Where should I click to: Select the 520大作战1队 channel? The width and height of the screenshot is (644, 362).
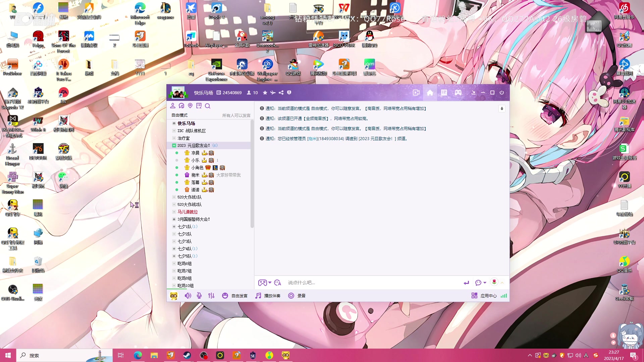190,197
